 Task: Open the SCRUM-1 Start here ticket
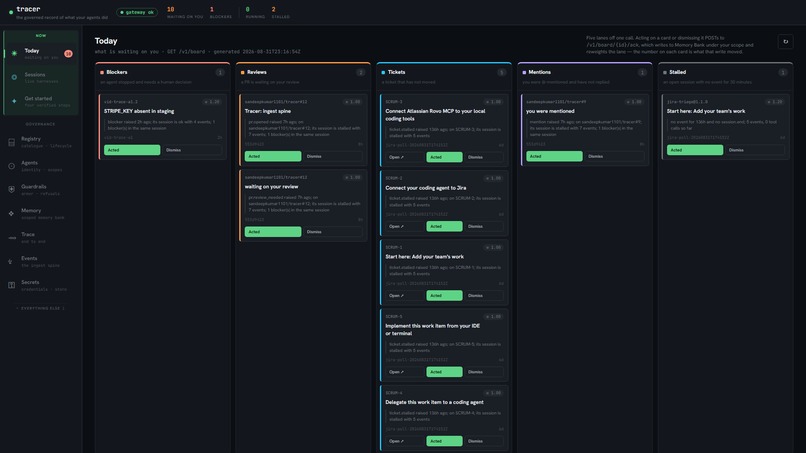coord(405,296)
